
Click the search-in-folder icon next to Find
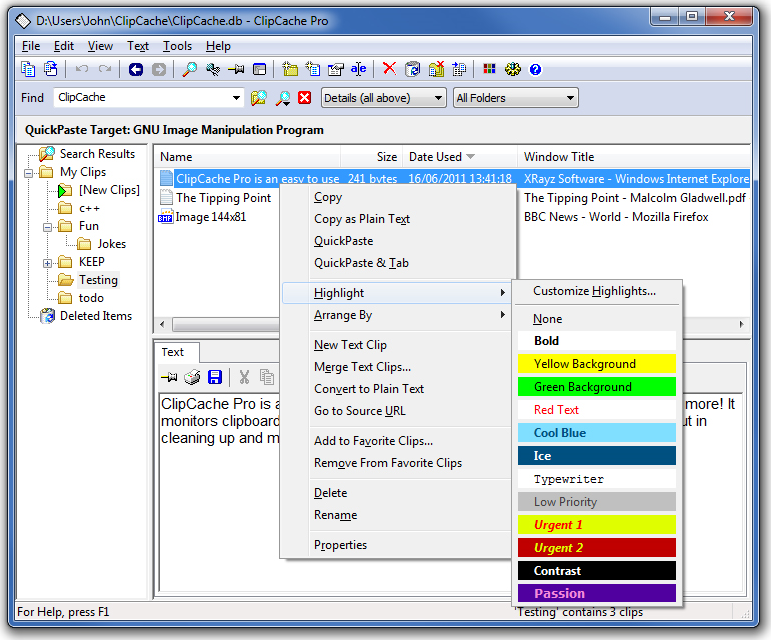tap(259, 97)
